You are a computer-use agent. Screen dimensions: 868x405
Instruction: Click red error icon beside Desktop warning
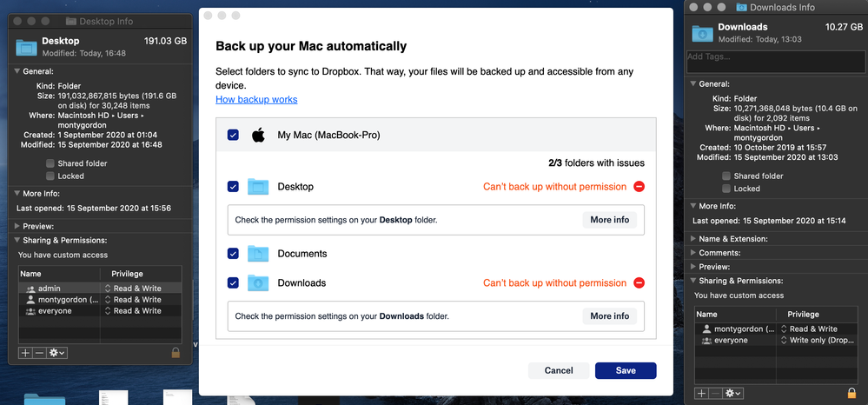click(639, 187)
